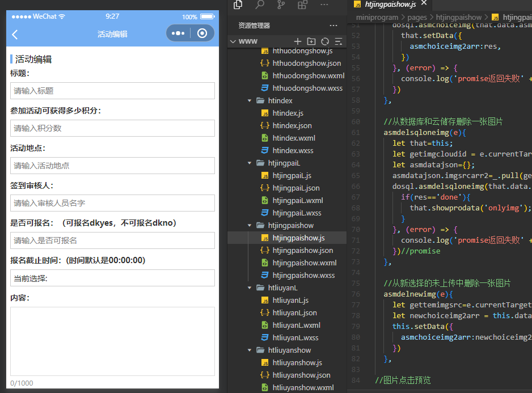This screenshot has height=393, width=532.
Task: Click the mini program close circle button
Action: (x=202, y=33)
